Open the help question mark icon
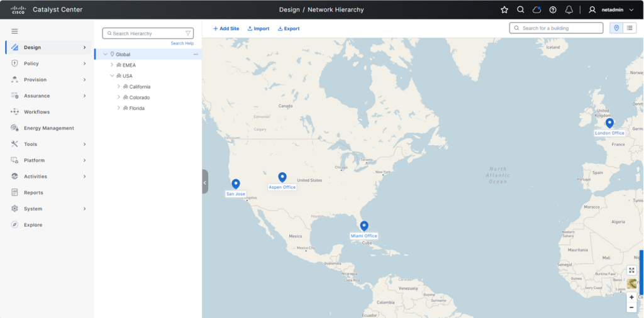This screenshot has height=318, width=644. 553,10
